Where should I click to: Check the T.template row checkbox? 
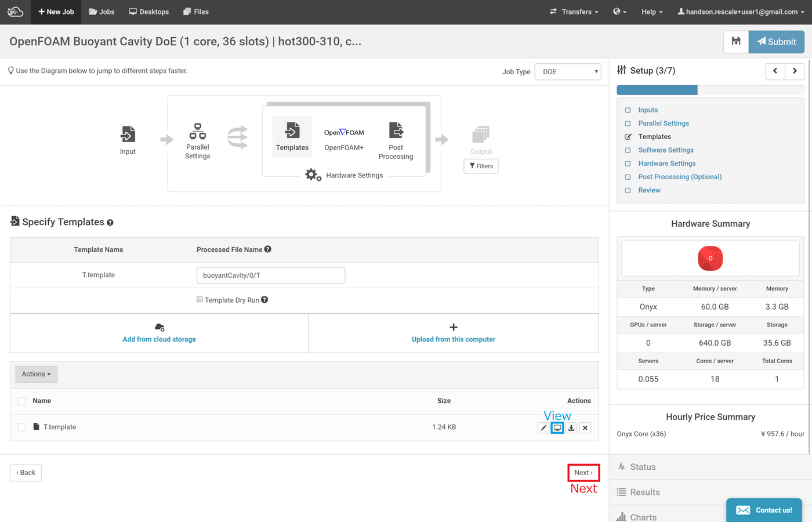coord(22,427)
